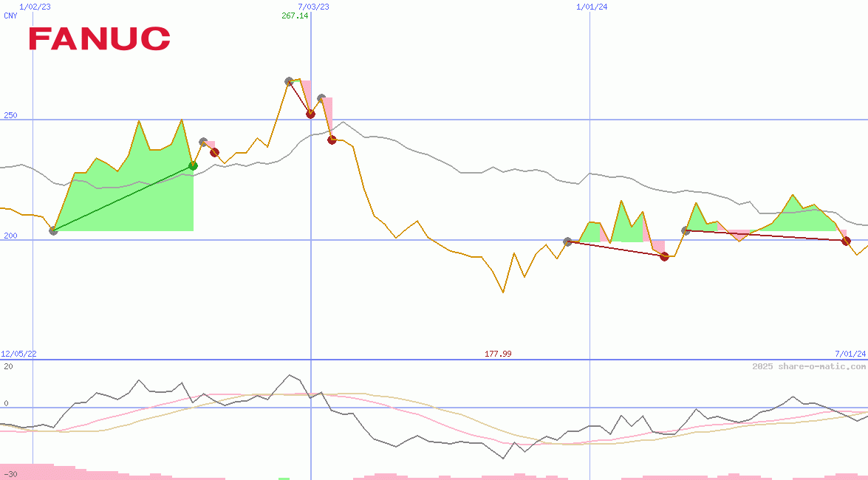Click the 177.99 value on the divider line
Viewport: 868px width, 480px height.
point(498,354)
